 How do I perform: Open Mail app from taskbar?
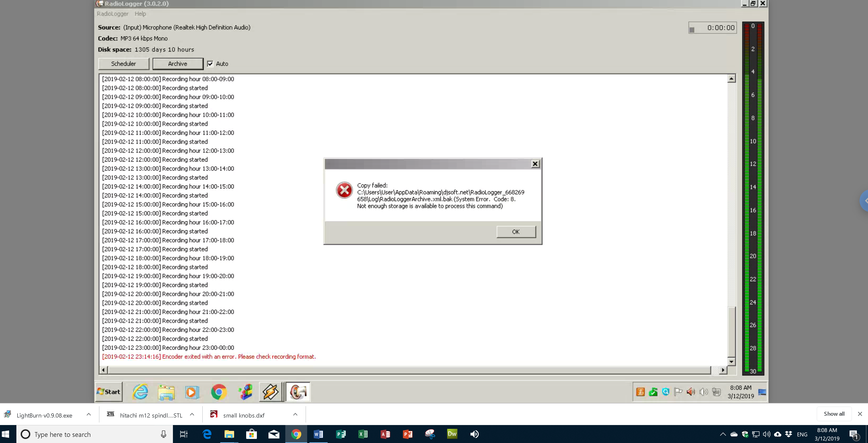click(274, 434)
